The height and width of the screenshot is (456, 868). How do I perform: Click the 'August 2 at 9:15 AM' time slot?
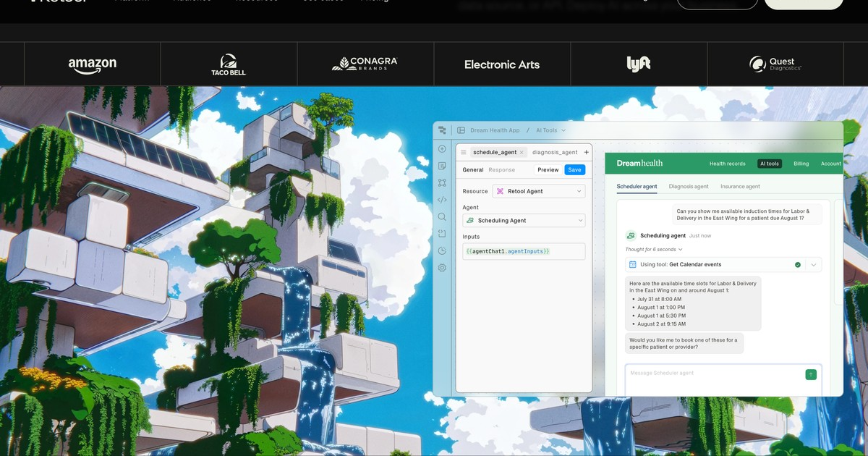[x=661, y=324]
